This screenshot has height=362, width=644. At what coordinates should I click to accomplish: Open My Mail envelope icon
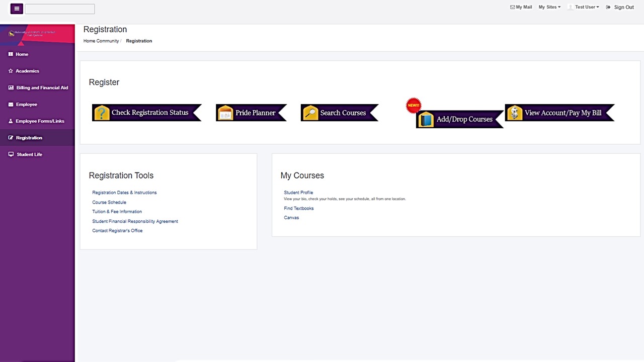click(512, 7)
